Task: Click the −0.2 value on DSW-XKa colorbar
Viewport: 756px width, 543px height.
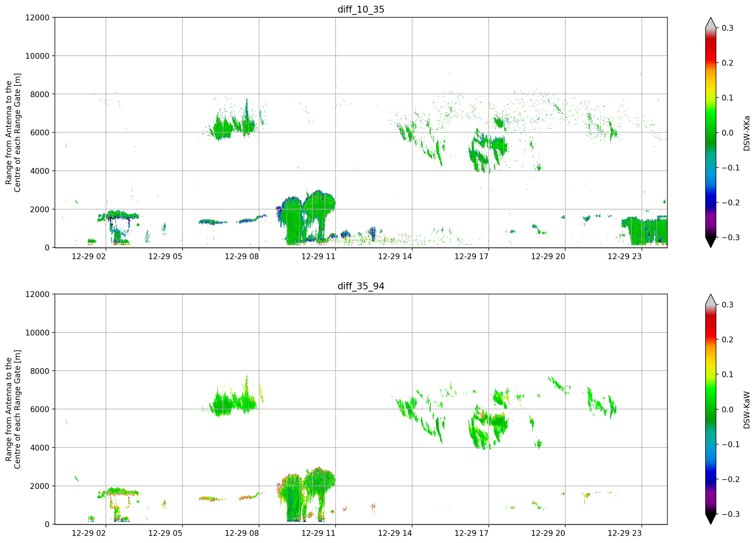Action: point(731,203)
